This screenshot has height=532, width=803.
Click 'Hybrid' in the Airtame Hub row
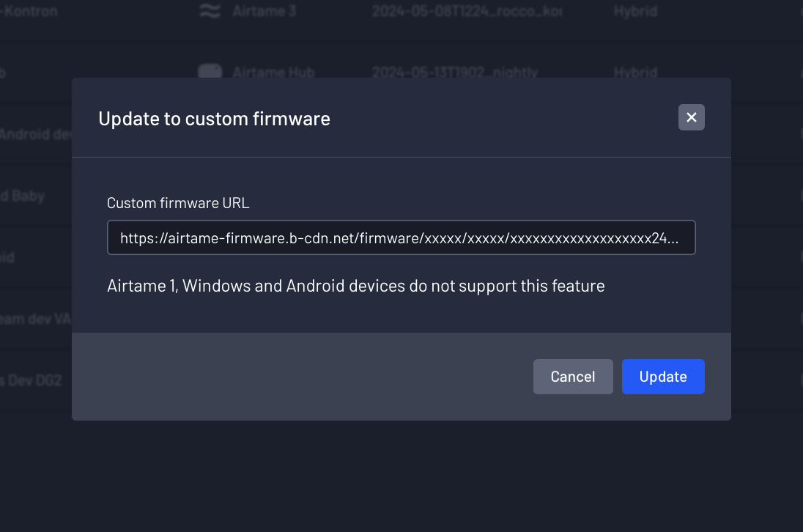click(635, 73)
